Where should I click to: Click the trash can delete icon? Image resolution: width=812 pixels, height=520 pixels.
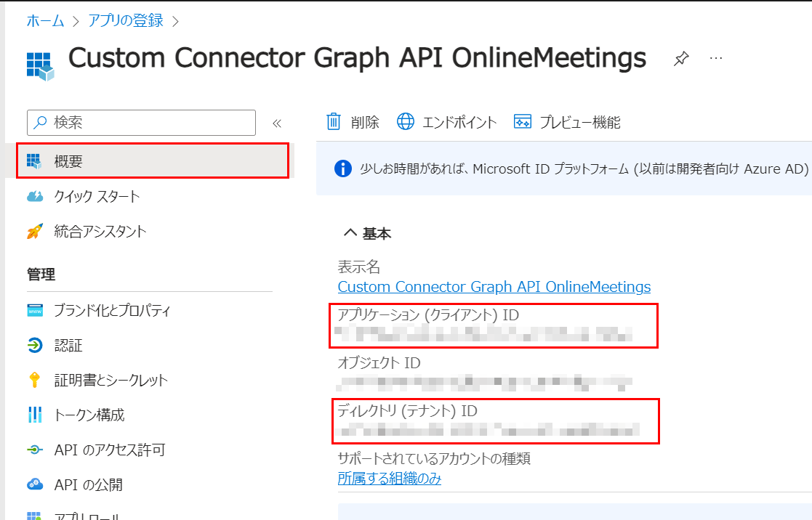(334, 121)
